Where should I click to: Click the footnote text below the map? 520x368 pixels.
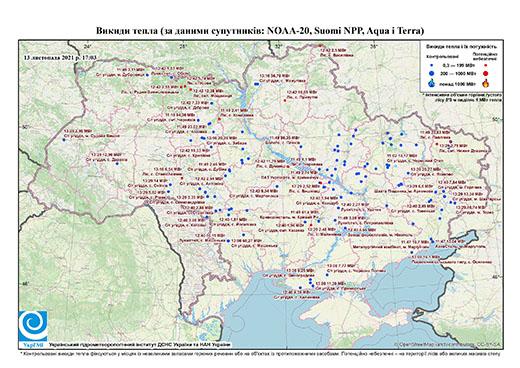pos(260,353)
